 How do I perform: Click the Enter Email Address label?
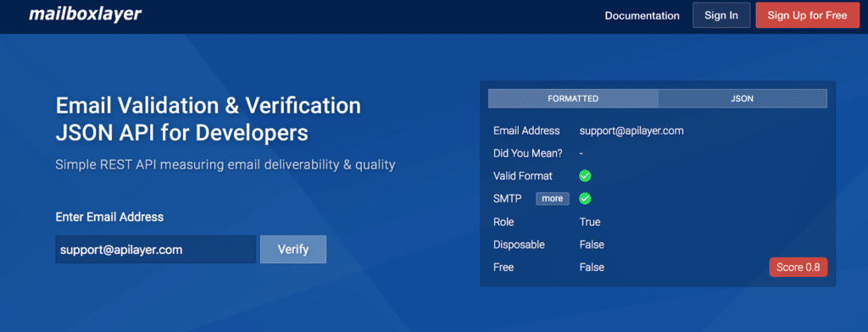click(109, 217)
